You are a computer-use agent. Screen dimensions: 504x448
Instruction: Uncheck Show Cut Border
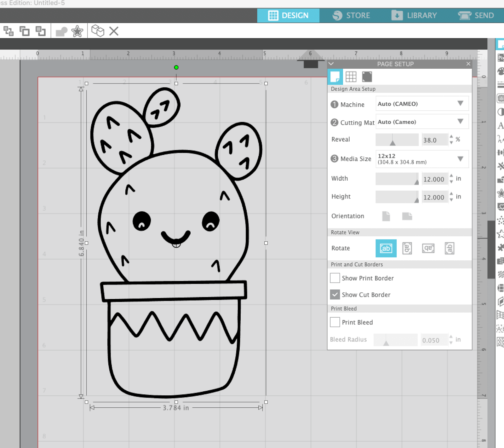coord(335,294)
